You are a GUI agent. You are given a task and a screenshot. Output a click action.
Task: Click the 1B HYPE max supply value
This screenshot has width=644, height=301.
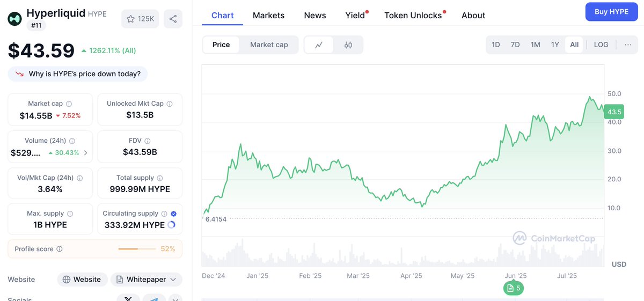[x=50, y=225]
